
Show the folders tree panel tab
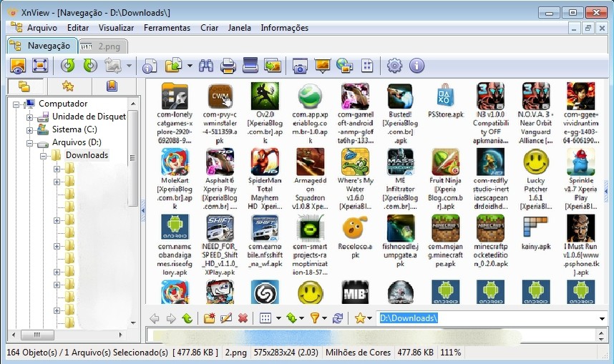(24, 86)
